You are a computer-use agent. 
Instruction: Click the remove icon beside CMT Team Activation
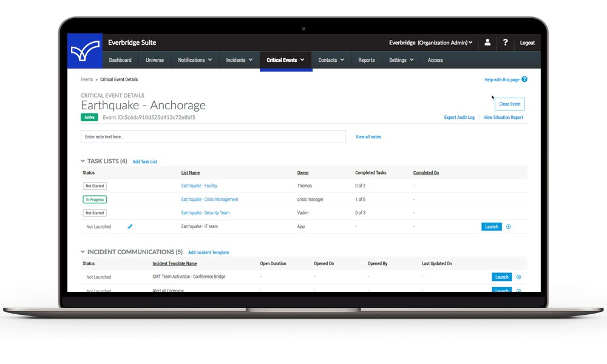(518, 277)
